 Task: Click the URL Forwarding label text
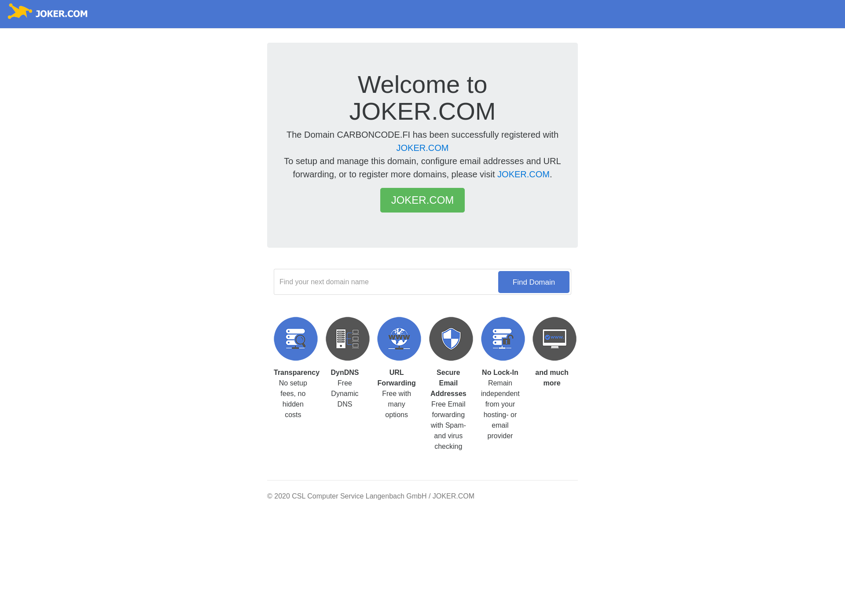pyautogui.click(x=397, y=377)
